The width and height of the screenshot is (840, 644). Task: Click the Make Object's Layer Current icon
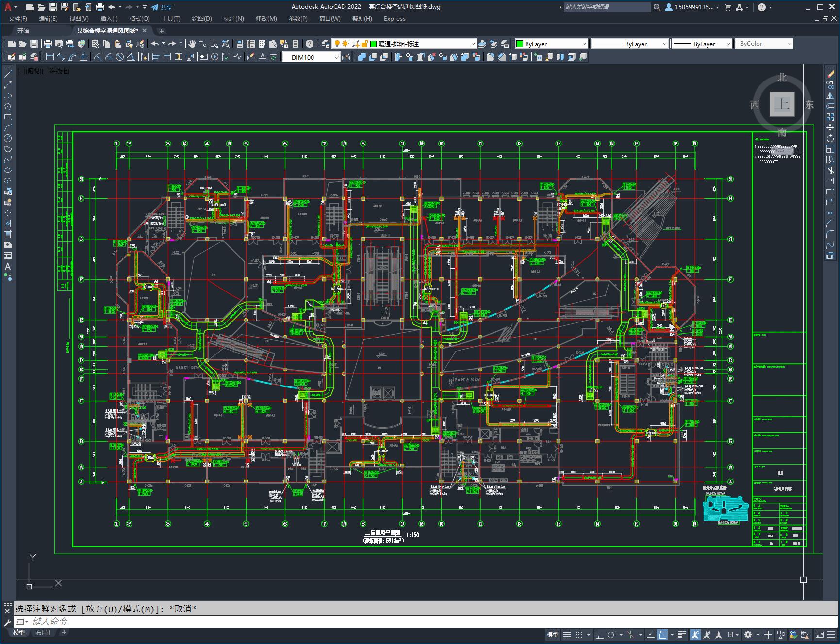point(482,44)
